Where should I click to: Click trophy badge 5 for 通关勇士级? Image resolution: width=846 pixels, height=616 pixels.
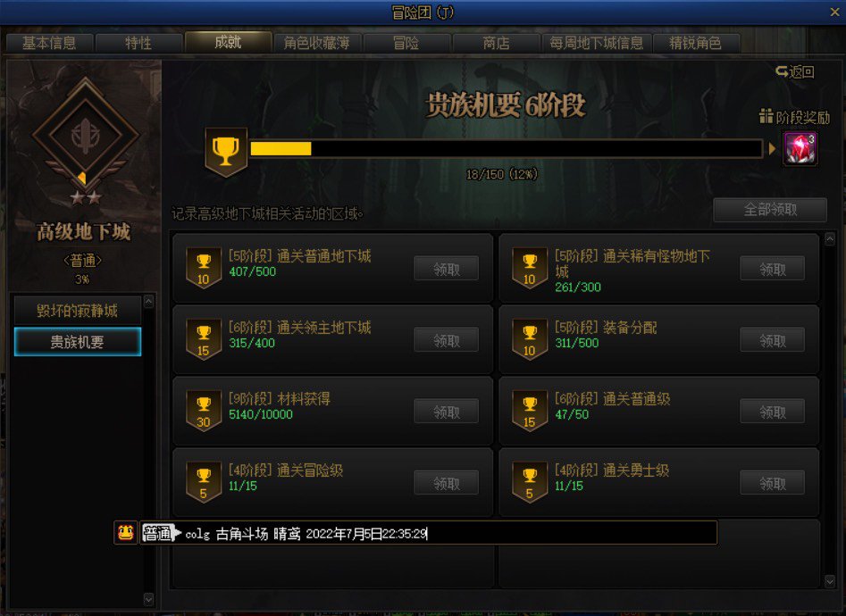coord(529,483)
